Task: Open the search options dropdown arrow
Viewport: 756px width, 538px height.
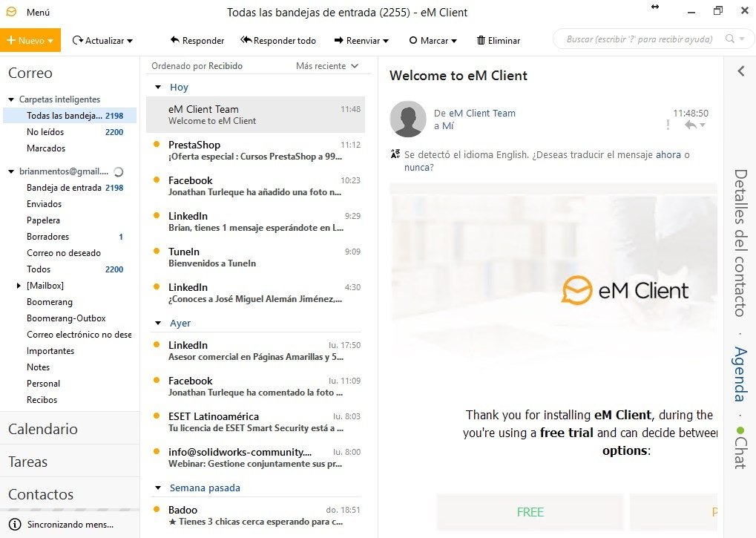Action: tap(742, 39)
